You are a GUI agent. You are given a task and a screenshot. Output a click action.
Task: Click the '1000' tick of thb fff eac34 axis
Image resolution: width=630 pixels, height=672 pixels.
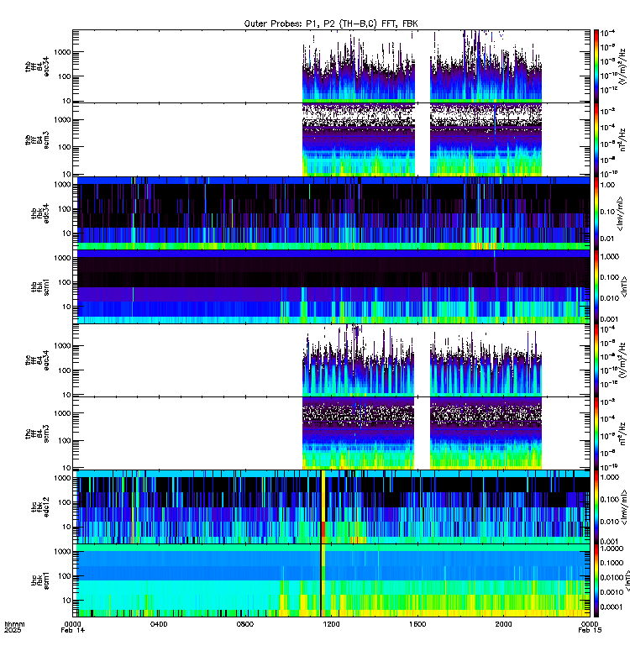point(62,52)
